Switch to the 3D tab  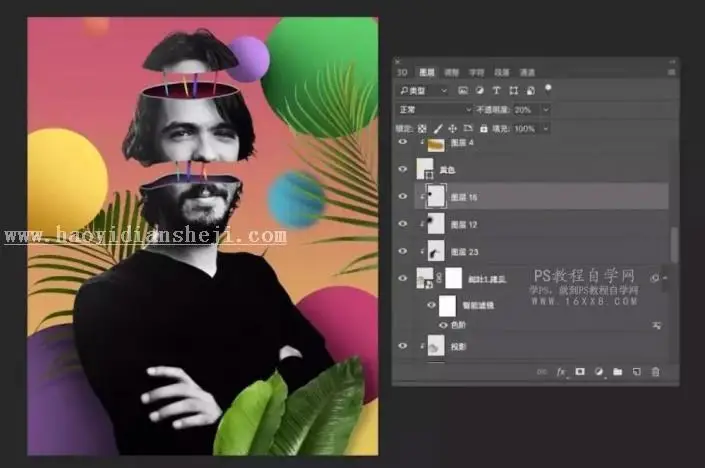tap(402, 72)
